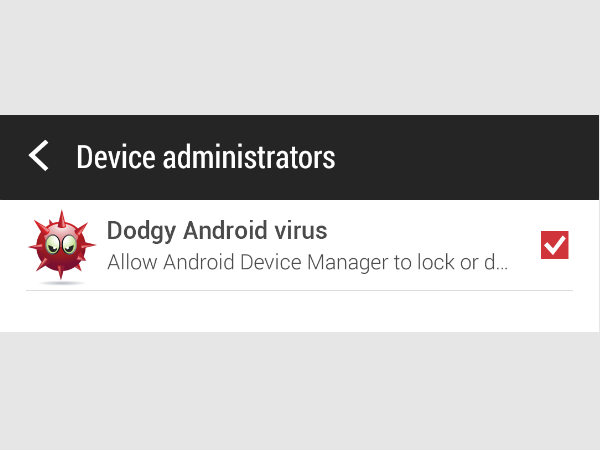The height and width of the screenshot is (450, 600).
Task: Open the Dodgy Android virus entry
Action: pos(300,246)
